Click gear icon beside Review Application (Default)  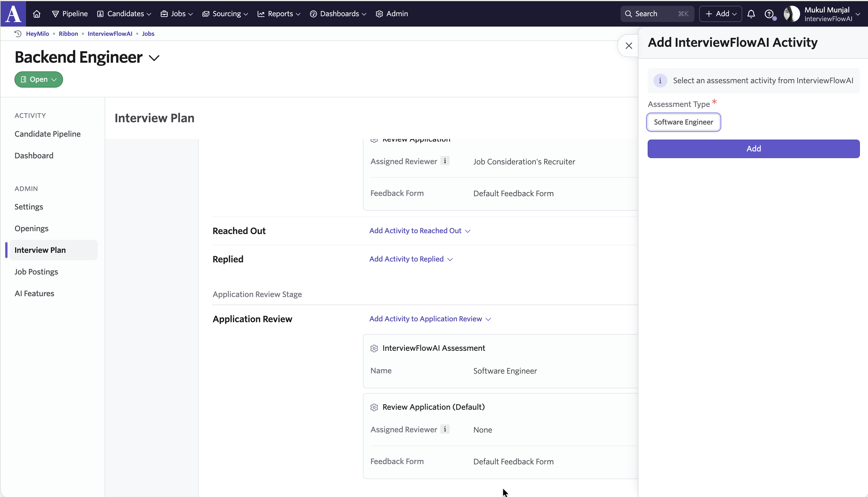coord(374,407)
